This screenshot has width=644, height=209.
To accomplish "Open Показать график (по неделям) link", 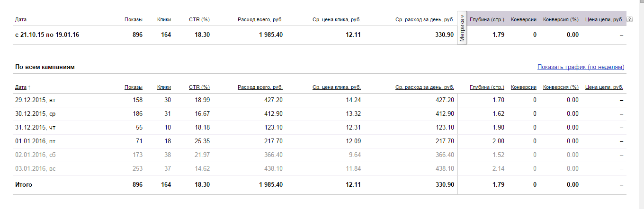I will (x=581, y=67).
